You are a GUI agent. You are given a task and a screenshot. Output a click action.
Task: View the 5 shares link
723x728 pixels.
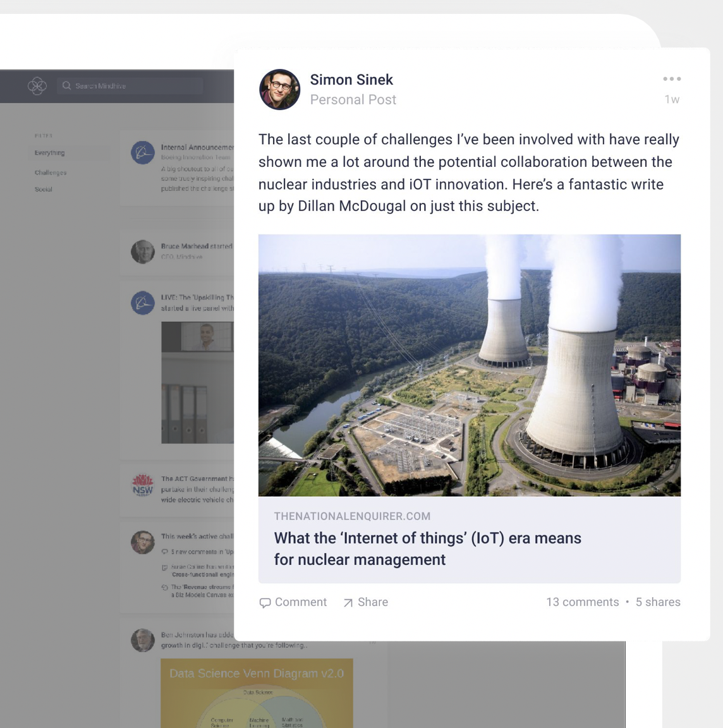(x=658, y=602)
